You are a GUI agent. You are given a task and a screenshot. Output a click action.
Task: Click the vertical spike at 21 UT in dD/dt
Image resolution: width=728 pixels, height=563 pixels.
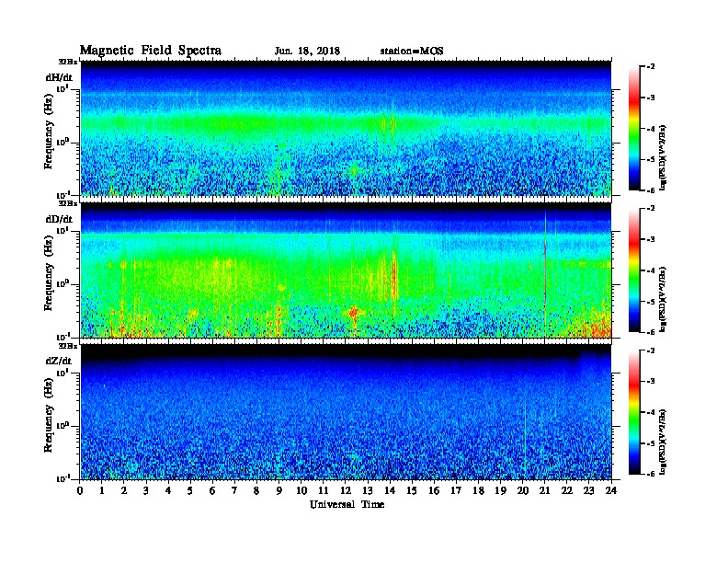(545, 271)
